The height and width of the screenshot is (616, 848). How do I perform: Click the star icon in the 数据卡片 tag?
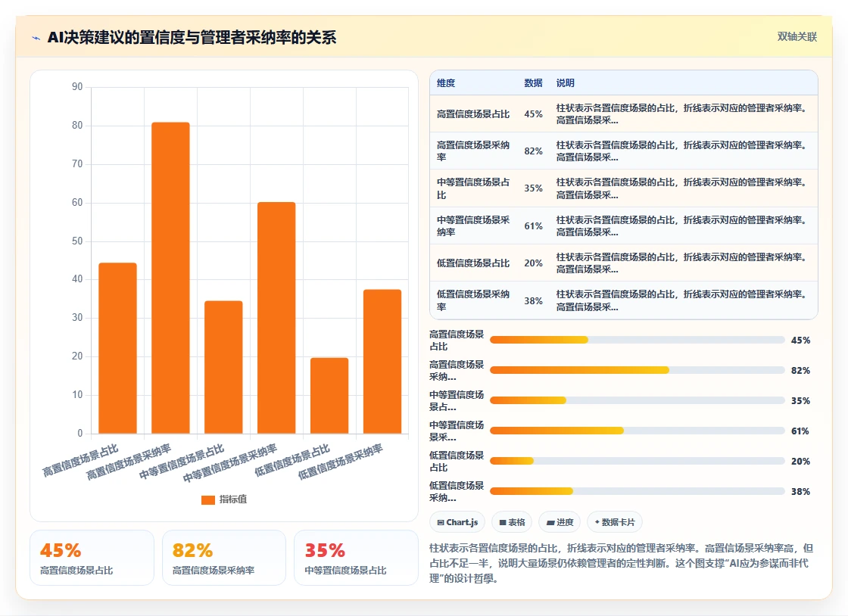[x=597, y=522]
